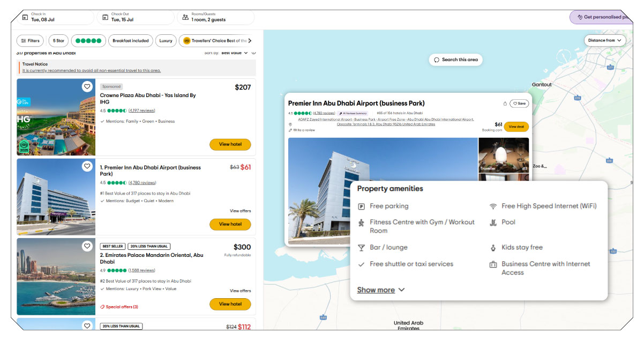Click the guests icon beside Rooms/Guests
This screenshot has height=340, width=644.
[x=186, y=17]
